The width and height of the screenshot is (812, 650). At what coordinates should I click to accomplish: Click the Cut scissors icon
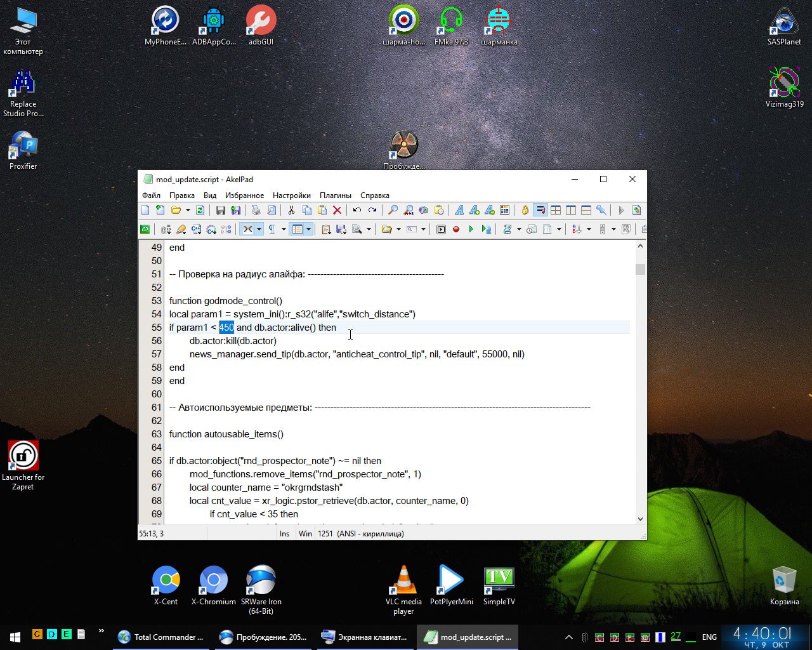(x=291, y=210)
